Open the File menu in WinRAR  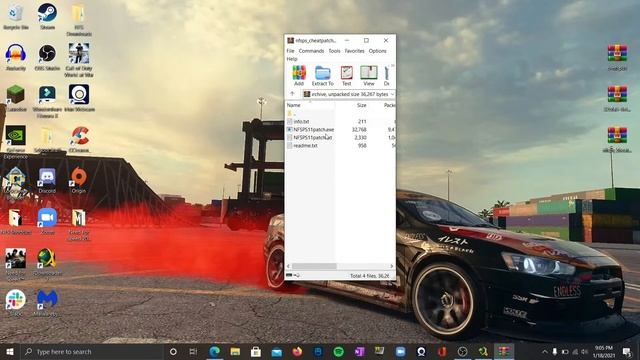coord(290,51)
